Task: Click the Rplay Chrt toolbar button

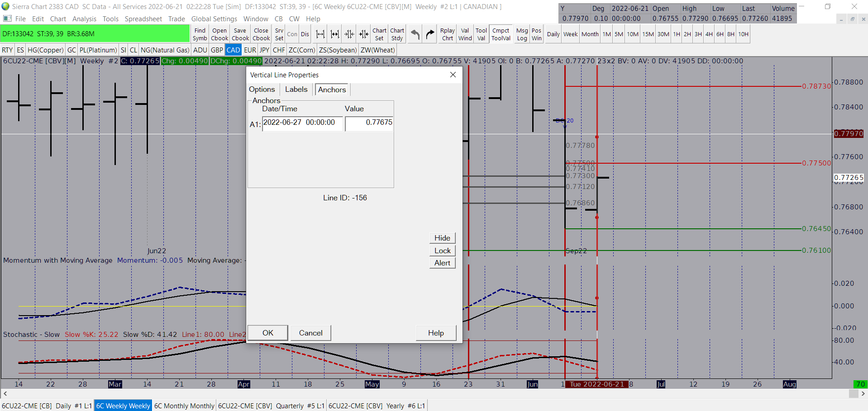Action: click(x=448, y=34)
